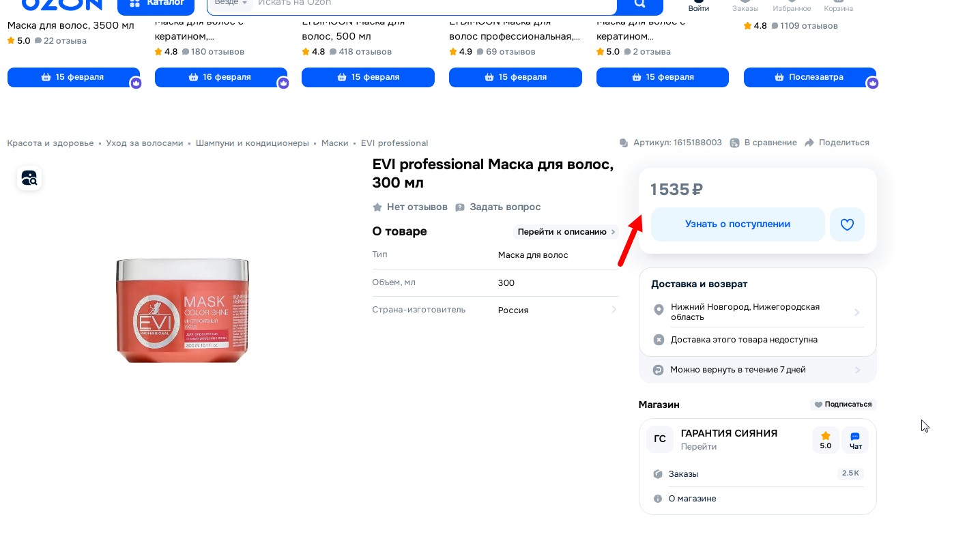The image size is (980, 541).
Task: Click the 'Задать вопрос' question icon
Action: click(x=460, y=207)
